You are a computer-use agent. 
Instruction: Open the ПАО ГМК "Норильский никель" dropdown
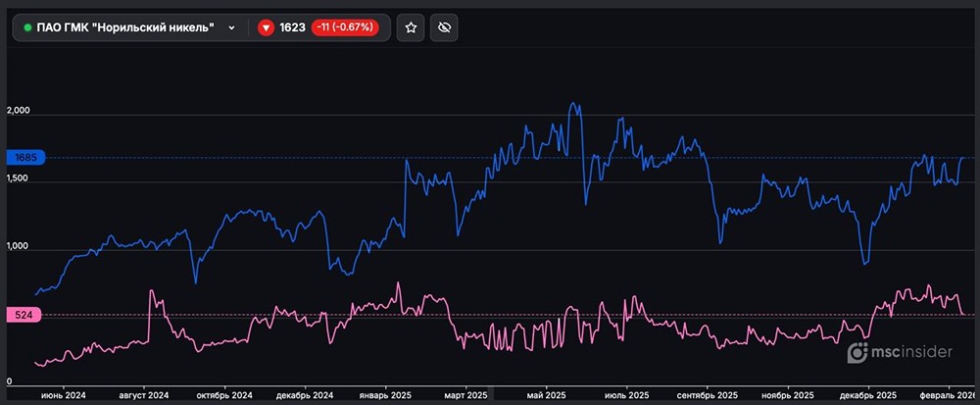point(127,27)
